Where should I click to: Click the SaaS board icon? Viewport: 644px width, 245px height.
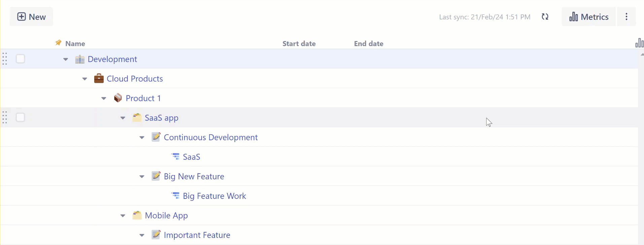(x=176, y=156)
